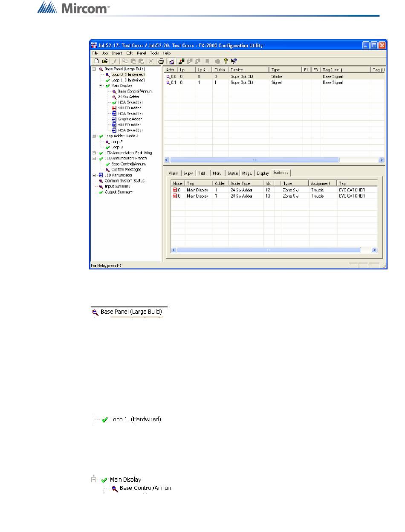
Task: Click the New job toolbar icon
Action: 97,61
